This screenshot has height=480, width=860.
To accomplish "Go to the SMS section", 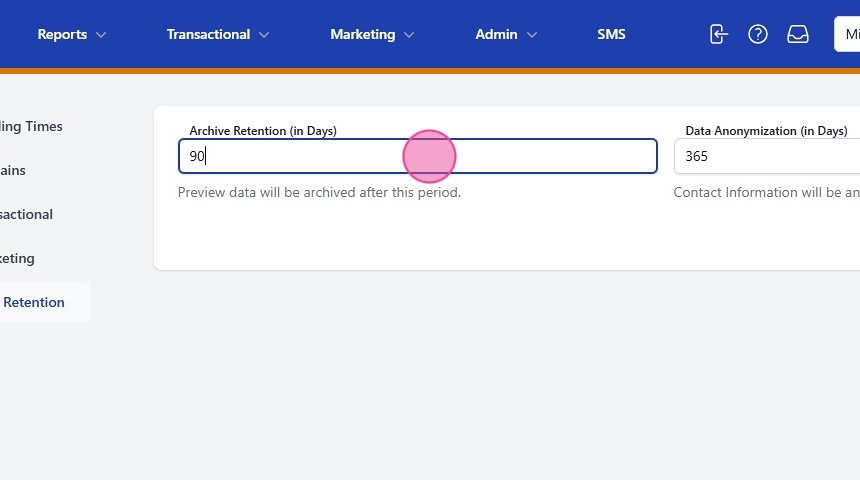I will [x=611, y=34].
